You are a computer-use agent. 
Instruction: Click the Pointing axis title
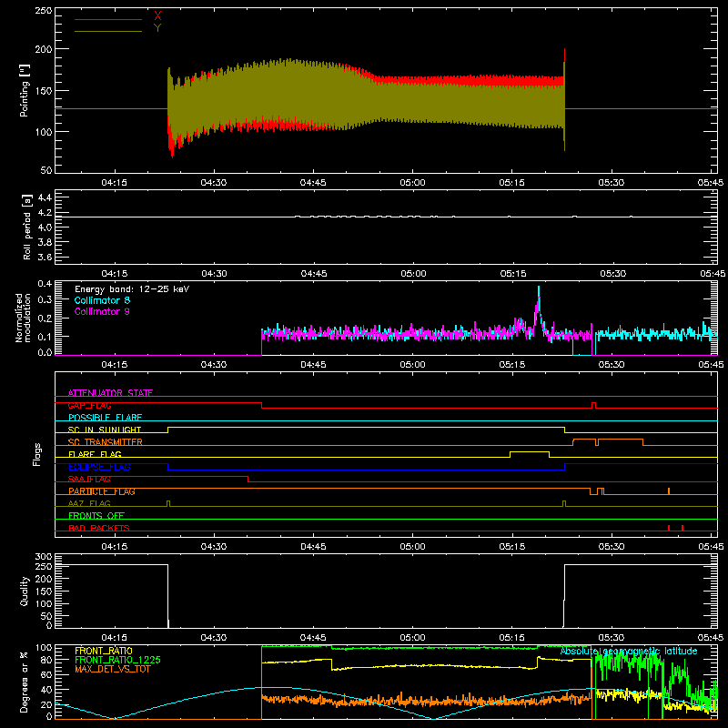tap(25, 90)
